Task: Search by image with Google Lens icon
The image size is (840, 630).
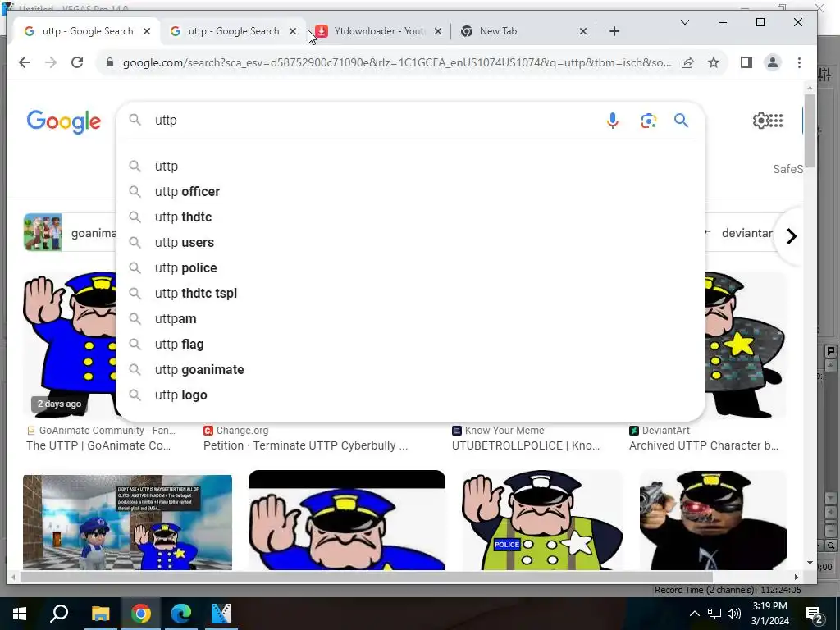Action: point(648,121)
